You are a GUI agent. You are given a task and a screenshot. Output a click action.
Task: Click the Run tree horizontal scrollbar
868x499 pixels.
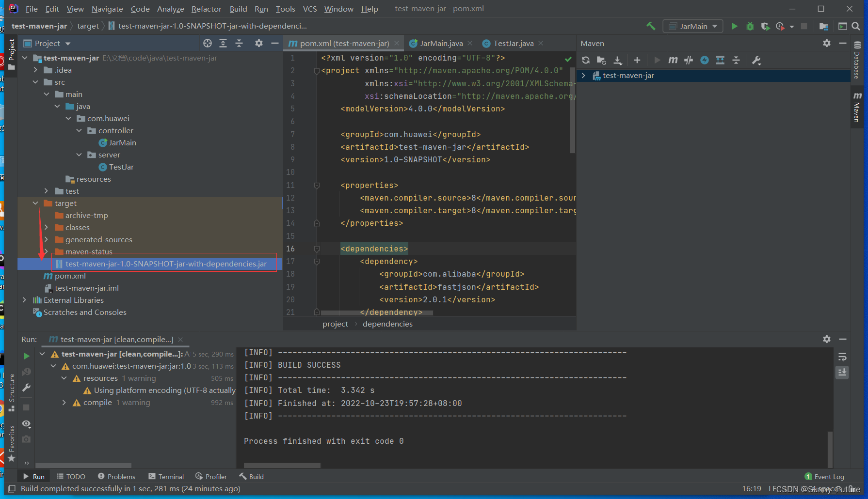[x=83, y=466]
